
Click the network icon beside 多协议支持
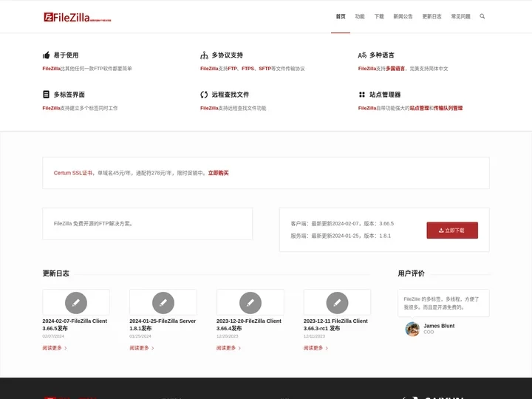(x=204, y=55)
